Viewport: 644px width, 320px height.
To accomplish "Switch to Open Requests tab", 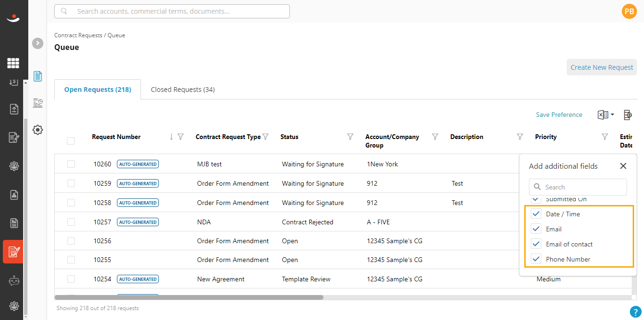I will [98, 90].
